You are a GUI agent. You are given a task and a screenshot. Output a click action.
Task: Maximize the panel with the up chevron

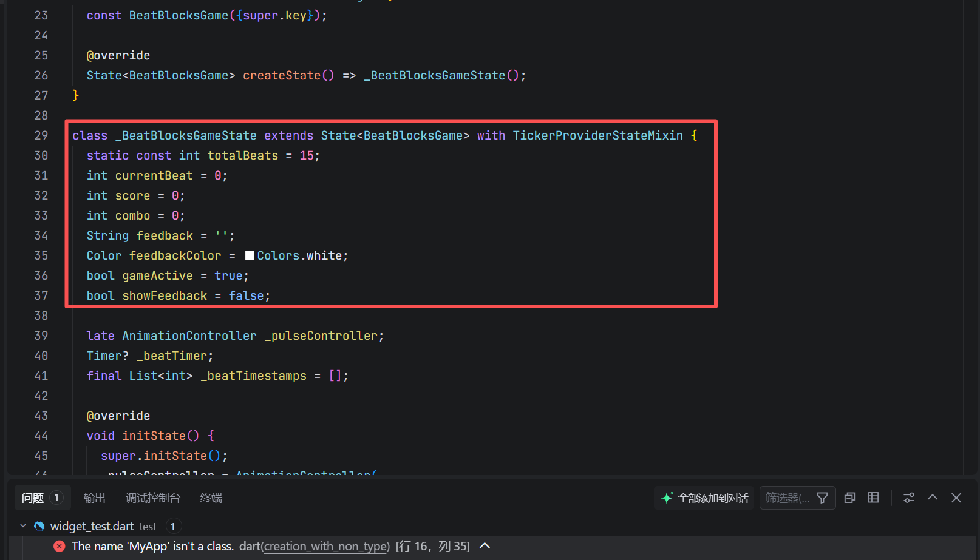(x=933, y=498)
